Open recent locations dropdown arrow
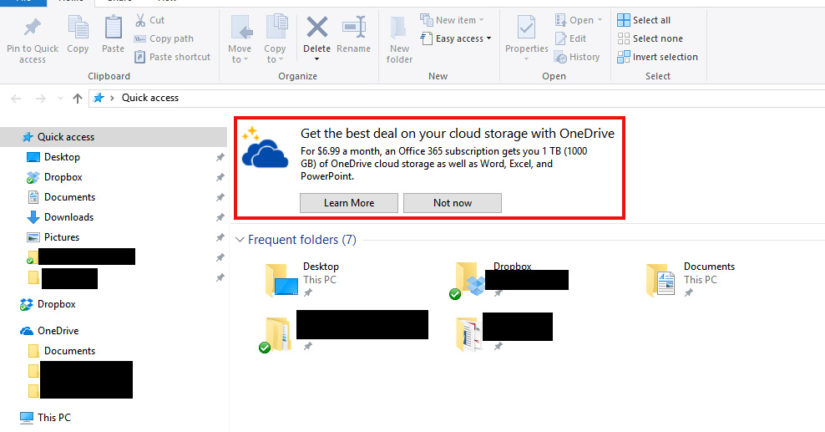Screen dimensions: 825x432 (x=60, y=98)
